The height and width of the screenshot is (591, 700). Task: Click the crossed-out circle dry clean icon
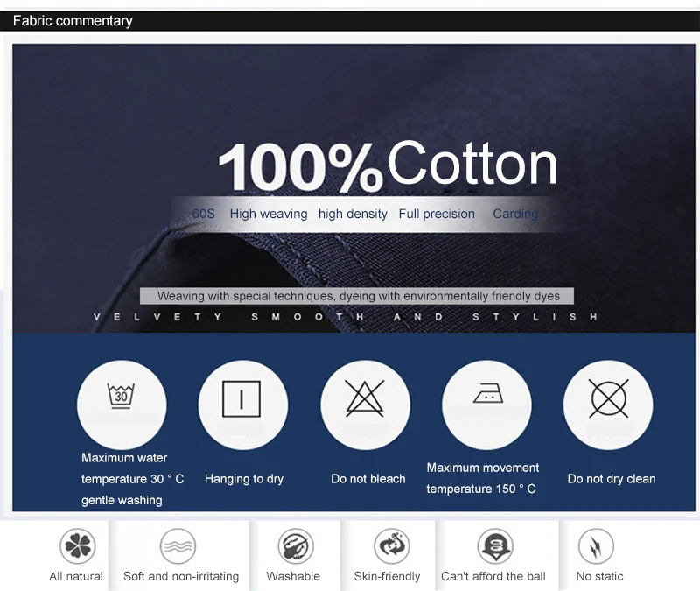coord(609,398)
